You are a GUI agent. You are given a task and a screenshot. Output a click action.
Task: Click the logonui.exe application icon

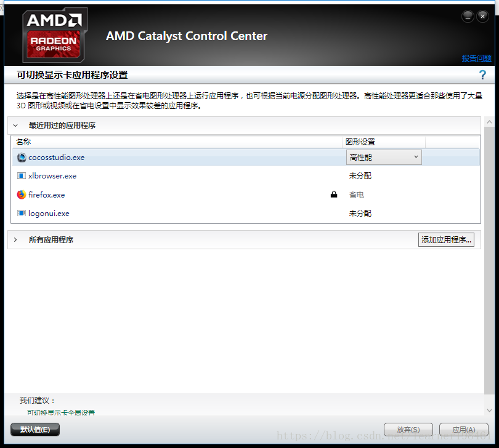[22, 214]
